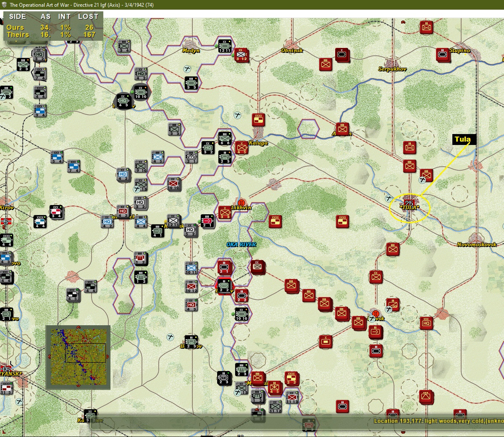Click the LOST column header
504x437 pixels.
click(88, 17)
